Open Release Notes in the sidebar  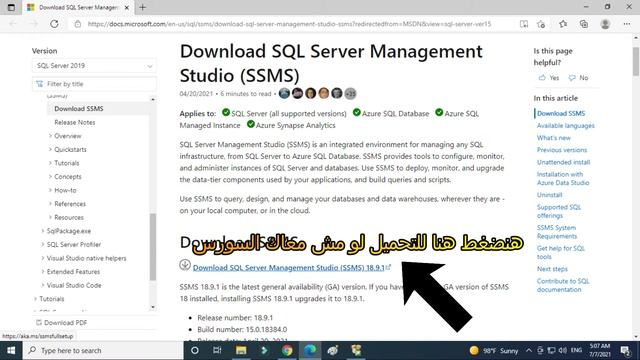point(75,122)
